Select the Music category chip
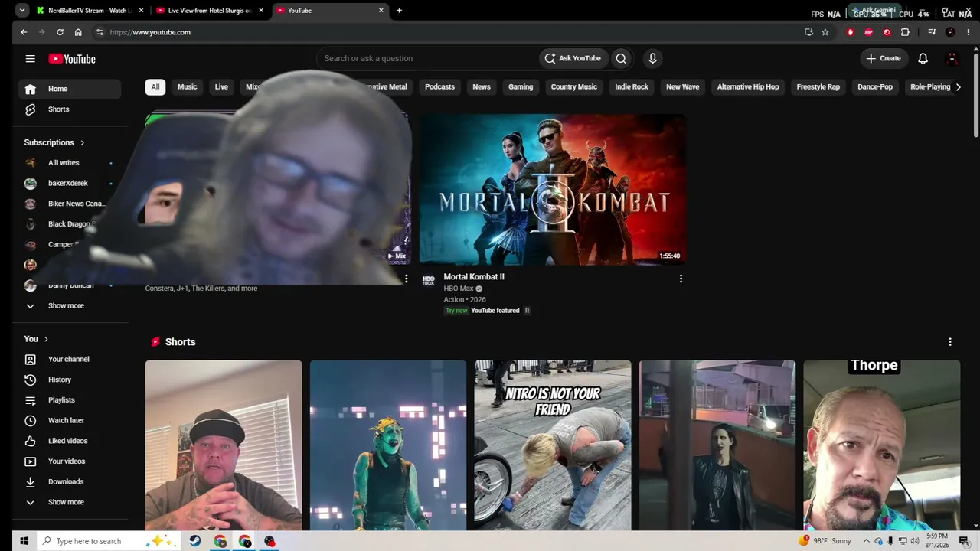Screen dimensions: 980x551 pyautogui.click(x=188, y=86)
